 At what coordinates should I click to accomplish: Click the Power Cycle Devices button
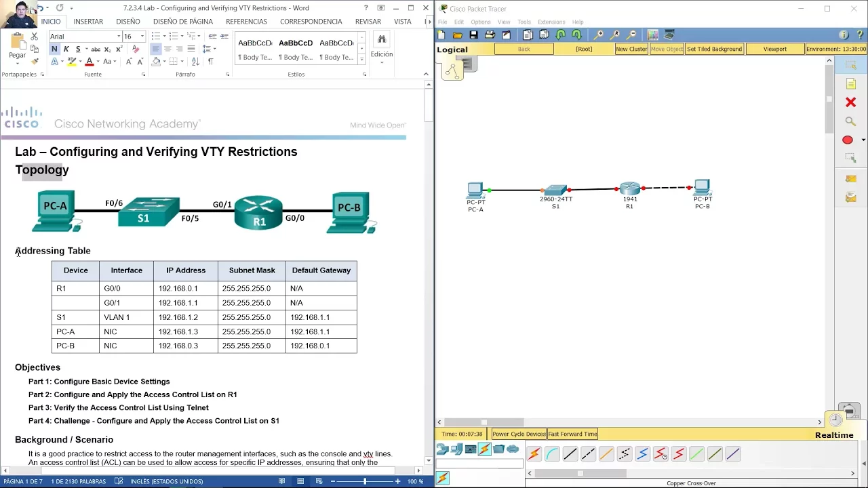(519, 434)
